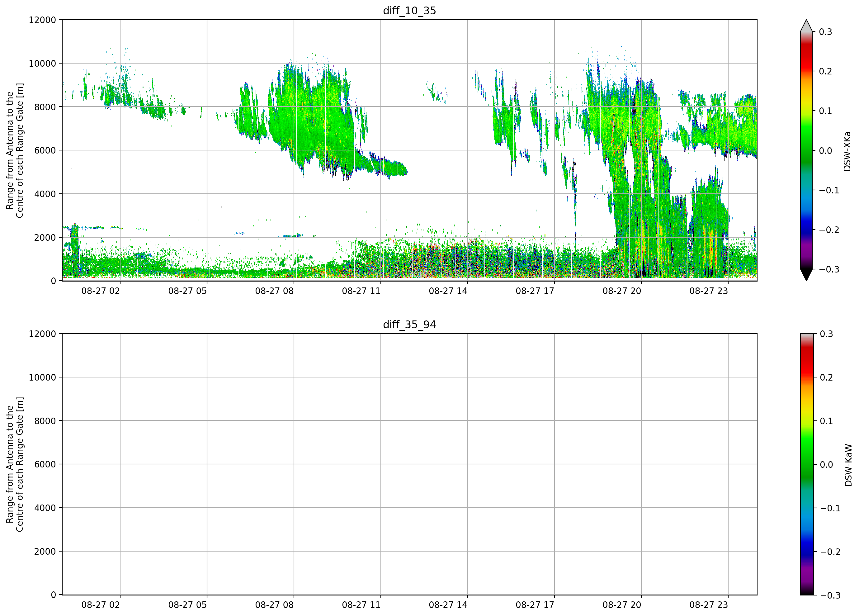The image size is (859, 616).
Task: Click the −0.2 tick on the DSW-KaW colorbar
Action: click(830, 552)
